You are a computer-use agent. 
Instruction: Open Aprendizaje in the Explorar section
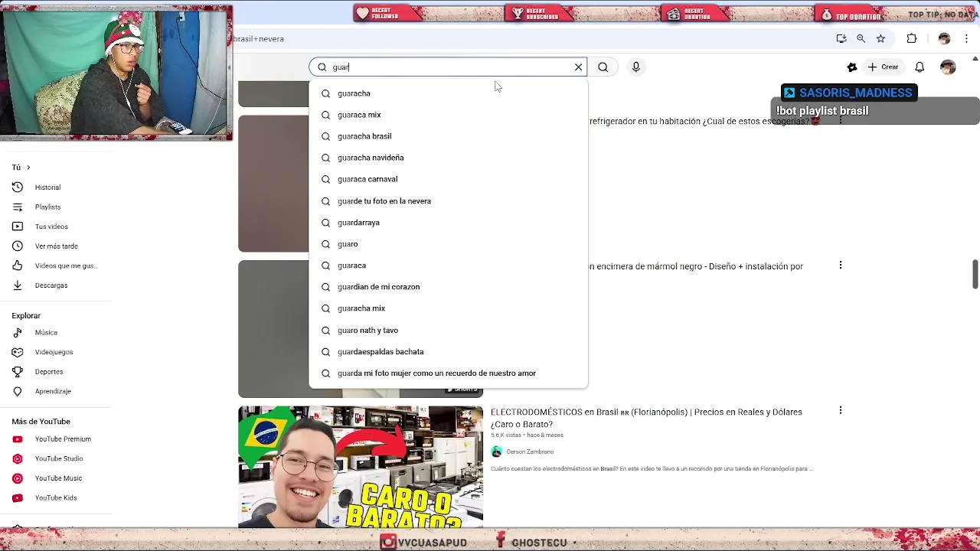coord(53,392)
